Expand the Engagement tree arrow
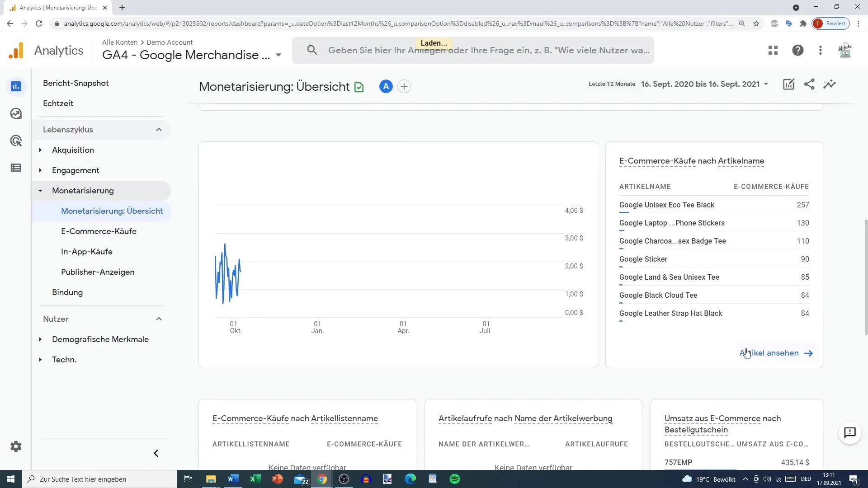Image resolution: width=868 pixels, height=488 pixels. coord(40,170)
